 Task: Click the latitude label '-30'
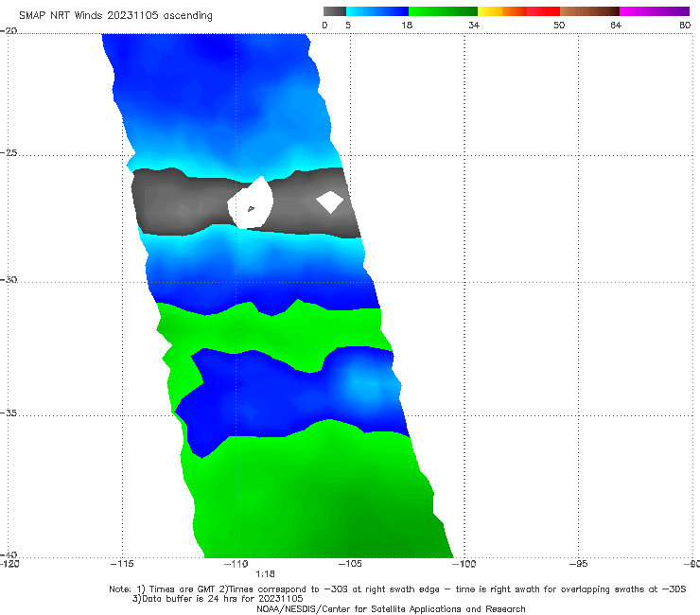coord(9,280)
